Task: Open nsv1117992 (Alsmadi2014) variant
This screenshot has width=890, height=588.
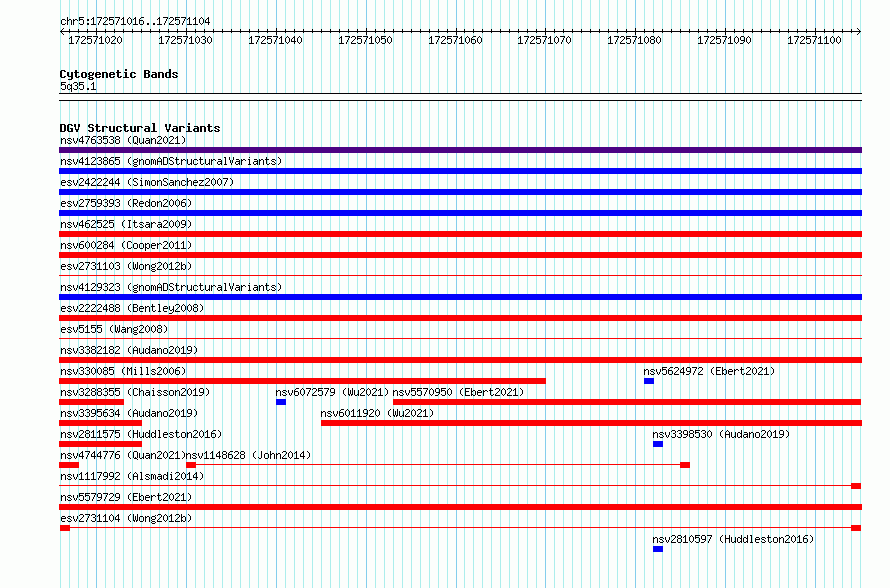Action: pos(132,476)
